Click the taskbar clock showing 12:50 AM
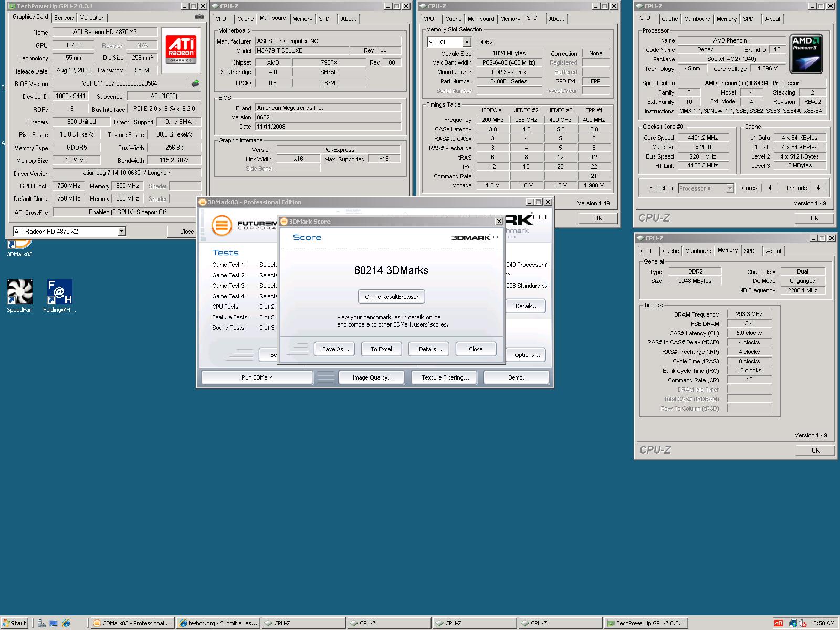 (822, 623)
